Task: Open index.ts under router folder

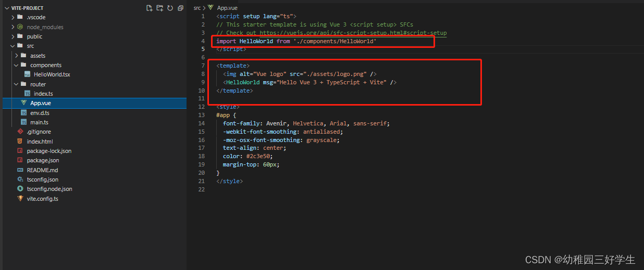Action: click(43, 94)
